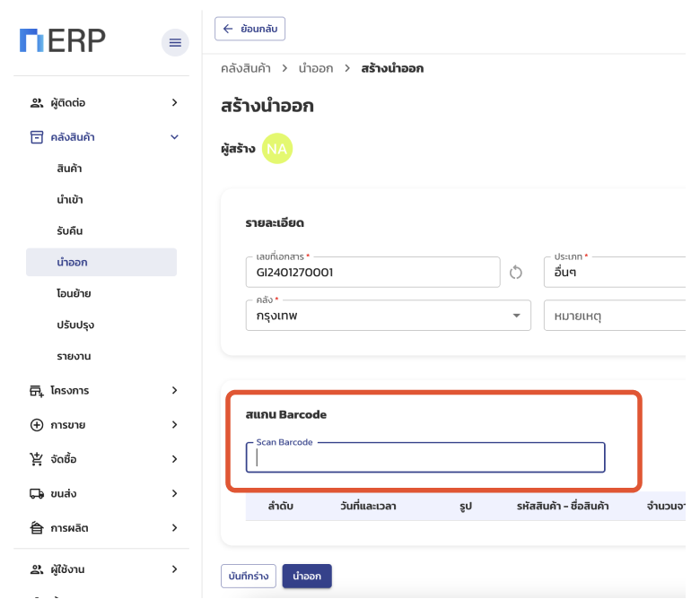Click the purchasing cart icon in sidebar
Screen dimensions: 700x599
pyautogui.click(x=37, y=459)
